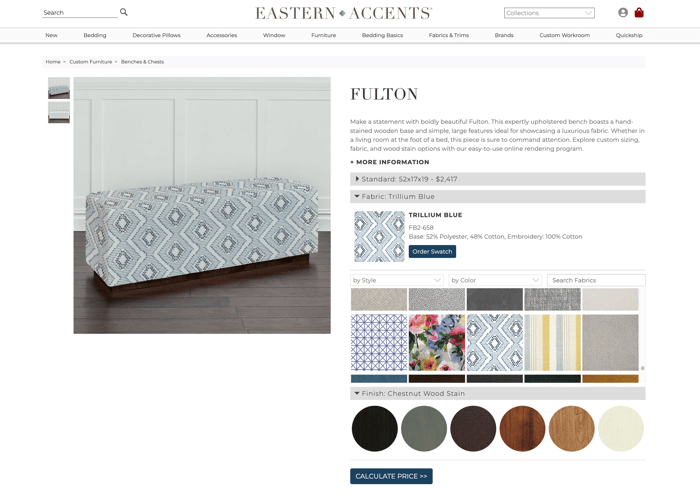The image size is (700, 503).
Task: Choose the blue lattice fabric swatch
Action: (379, 343)
